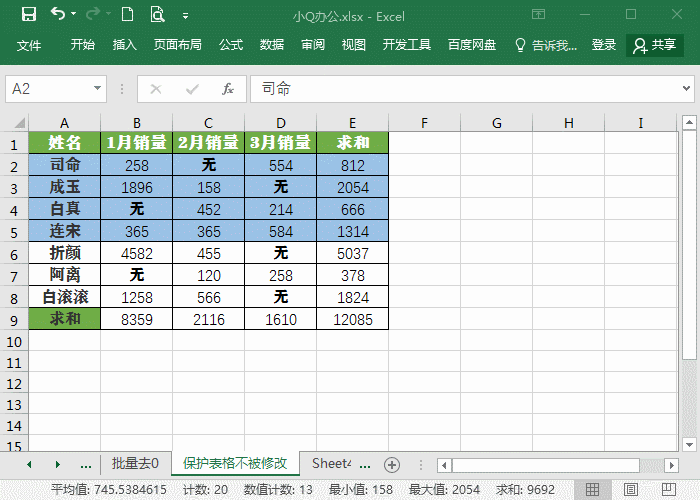This screenshot has width=700, height=500.
Task: Click vertical scrollbar up arrow
Action: click(689, 122)
